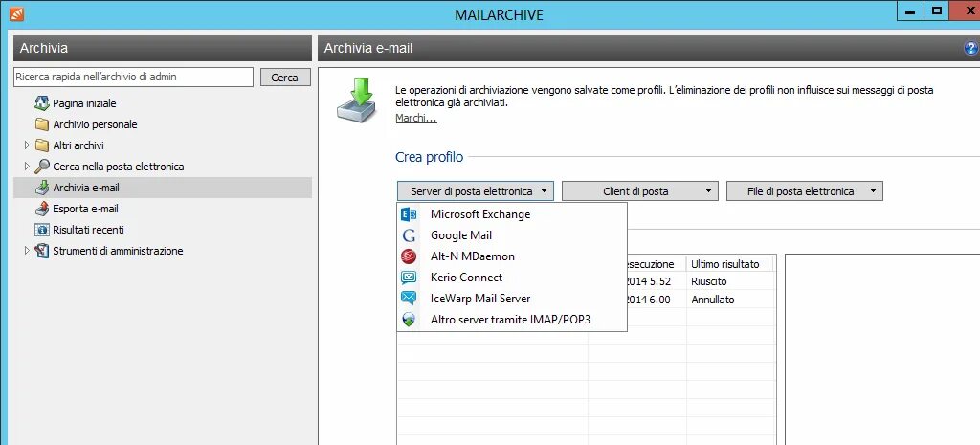980x445 pixels.
Task: Click the Annullato result cell
Action: tap(730, 300)
